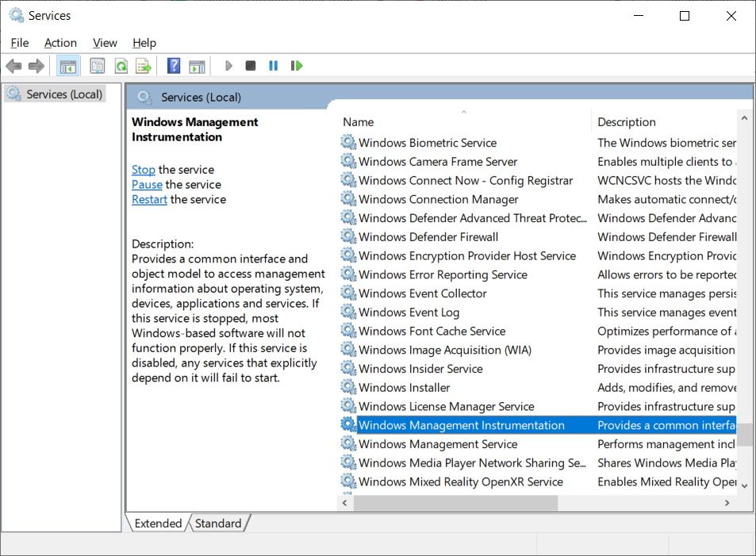Screen dimensions: 756x556
Task: Toggle the action pane visibility
Action: (x=196, y=65)
